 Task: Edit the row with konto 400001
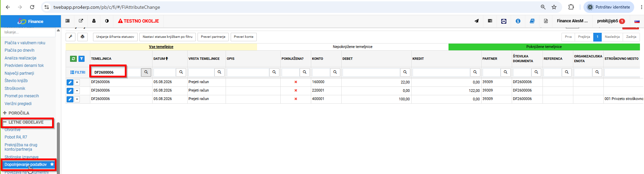coord(70,99)
